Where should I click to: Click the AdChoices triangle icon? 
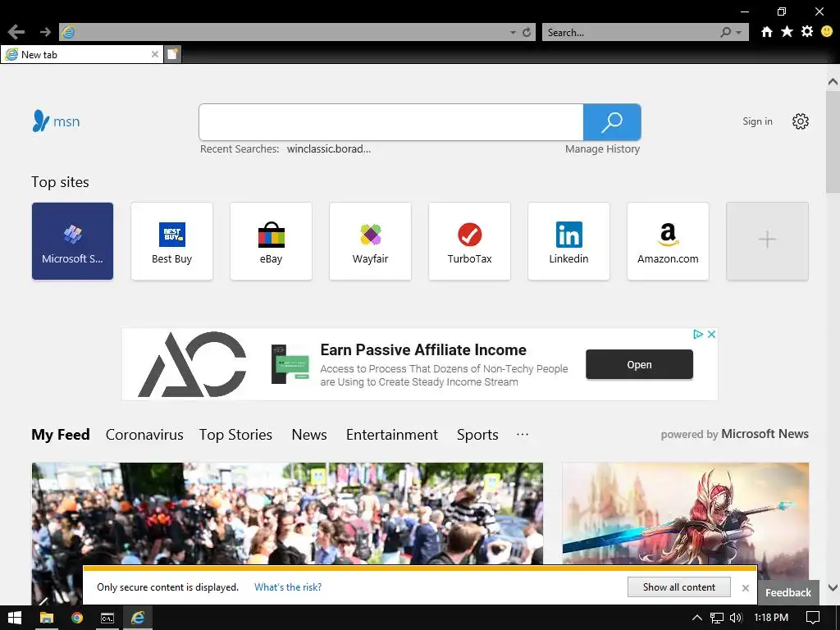[x=697, y=335]
